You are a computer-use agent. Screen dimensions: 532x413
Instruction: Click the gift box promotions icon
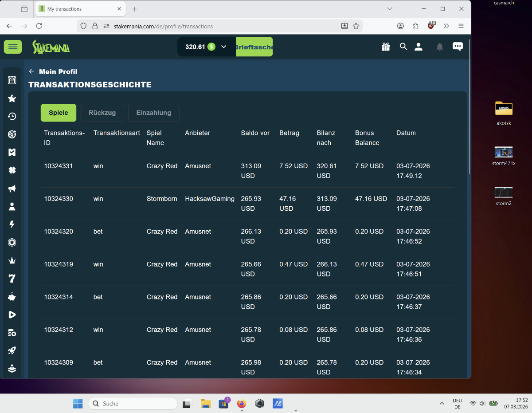tap(386, 47)
